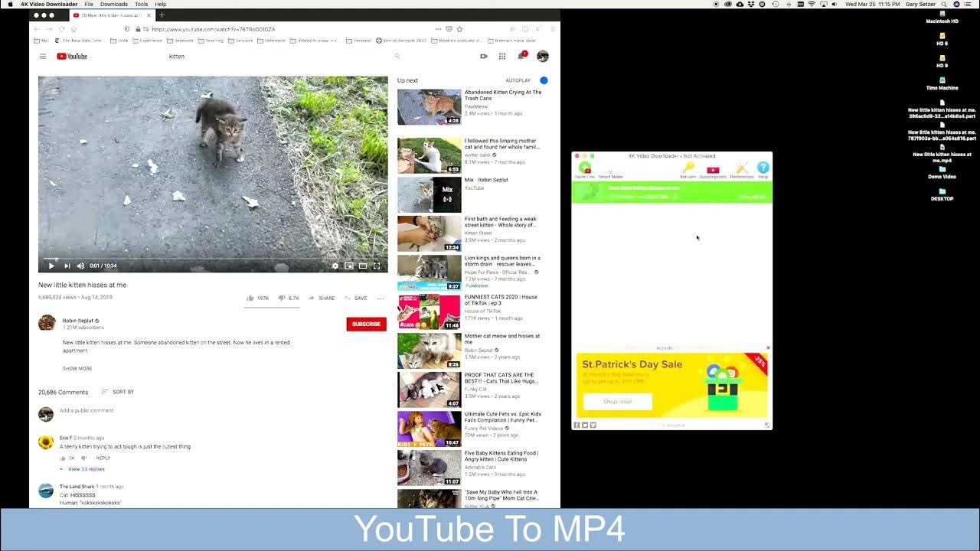Toggle Smart Mode in 4K Video Downloader

point(610,171)
